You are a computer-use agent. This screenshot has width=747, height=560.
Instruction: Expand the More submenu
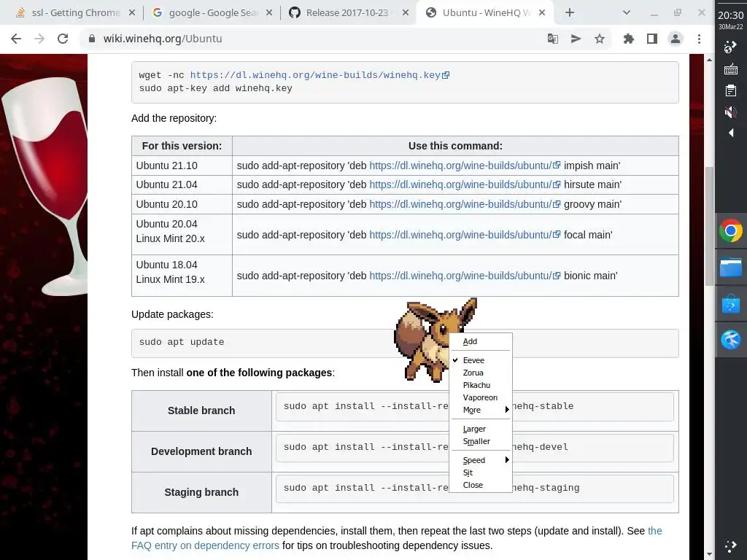pyautogui.click(x=480, y=410)
